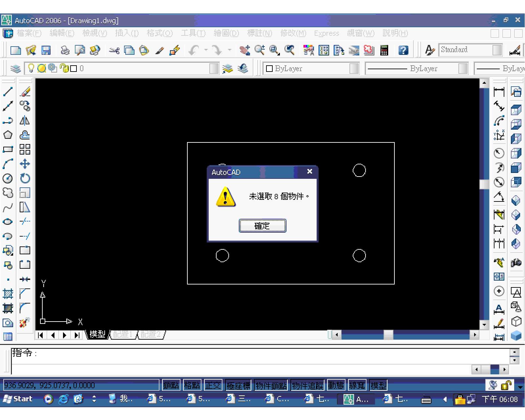
Task: Click the Pan Realtime hand icon
Action: 244,50
